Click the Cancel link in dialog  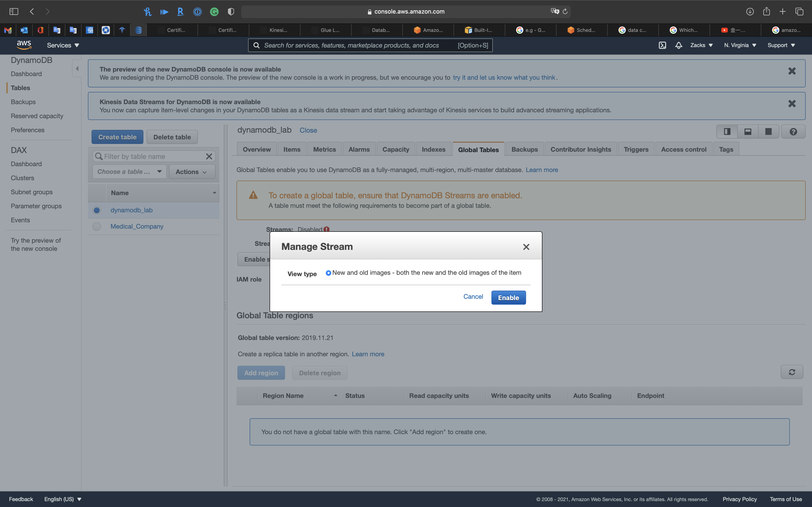[x=473, y=297]
